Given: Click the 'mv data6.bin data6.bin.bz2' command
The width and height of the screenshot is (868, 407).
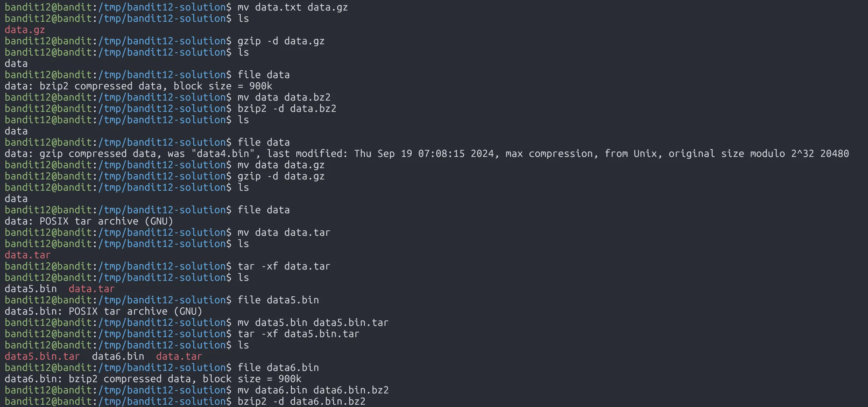Looking at the screenshot, I should (x=313, y=390).
